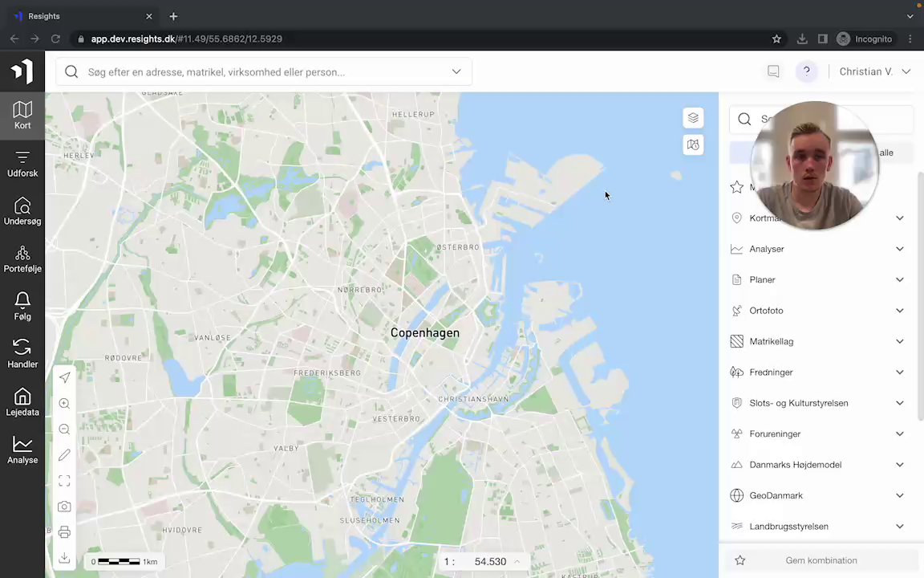Zoom in using the map plus magnifier
Viewport: 924px width, 578px height.
tap(64, 404)
